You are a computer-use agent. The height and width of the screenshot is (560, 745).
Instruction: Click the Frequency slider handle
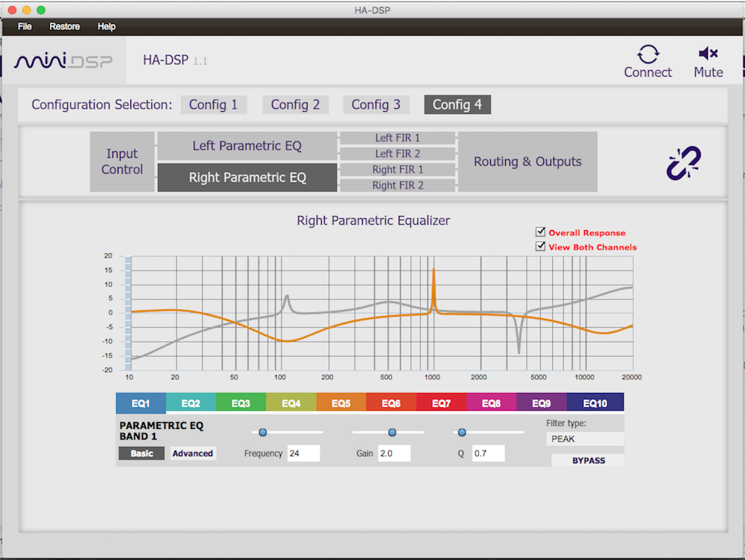[263, 432]
